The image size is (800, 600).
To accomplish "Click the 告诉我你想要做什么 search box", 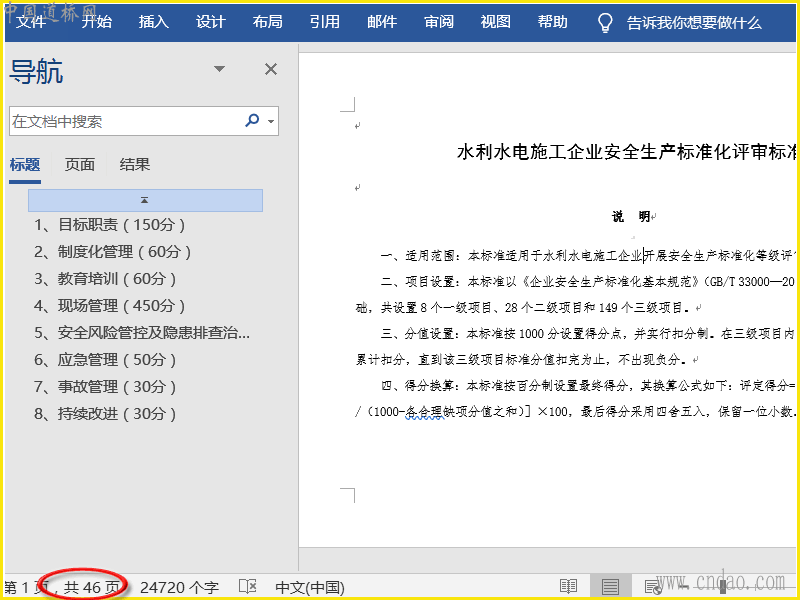I will [694, 23].
